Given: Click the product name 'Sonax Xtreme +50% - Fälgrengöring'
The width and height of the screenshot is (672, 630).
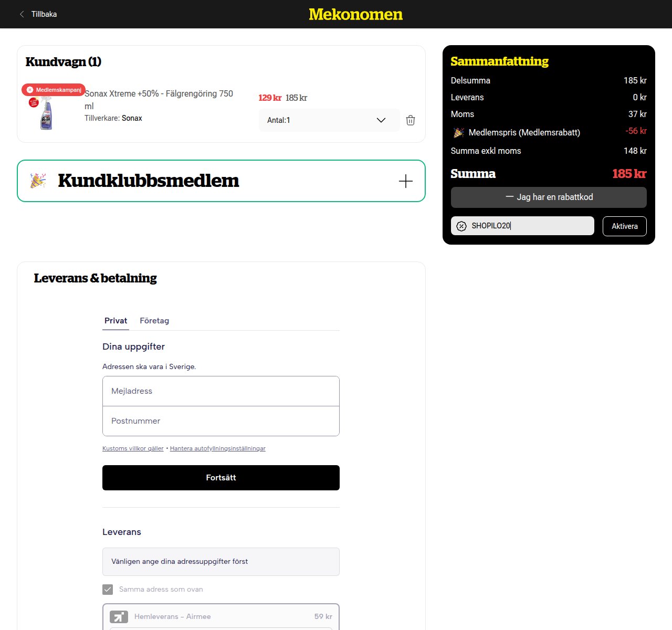Looking at the screenshot, I should [x=159, y=100].
